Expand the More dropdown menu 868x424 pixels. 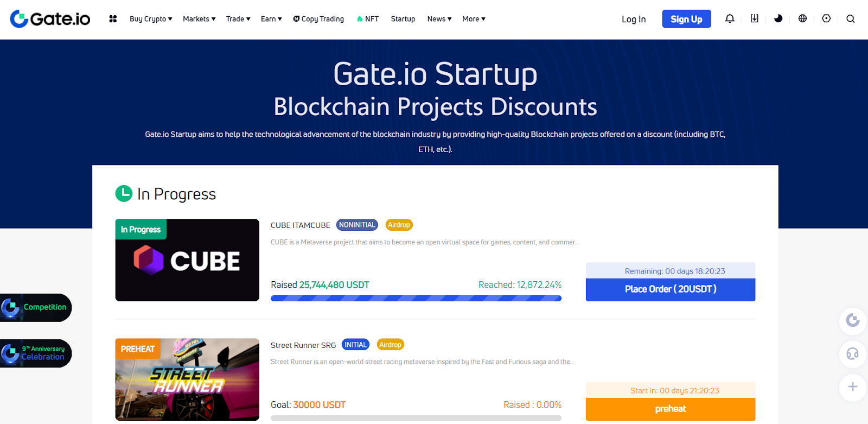tap(474, 19)
